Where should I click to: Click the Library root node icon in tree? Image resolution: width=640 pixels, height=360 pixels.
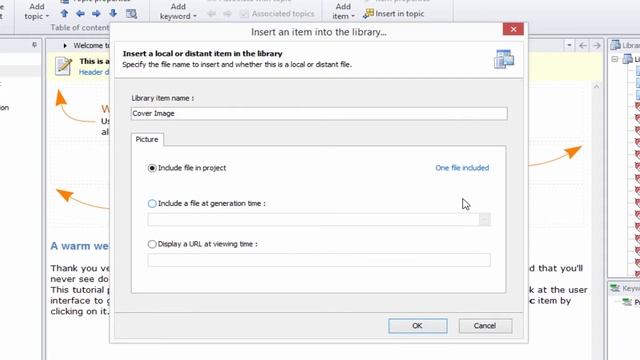pos(628,59)
